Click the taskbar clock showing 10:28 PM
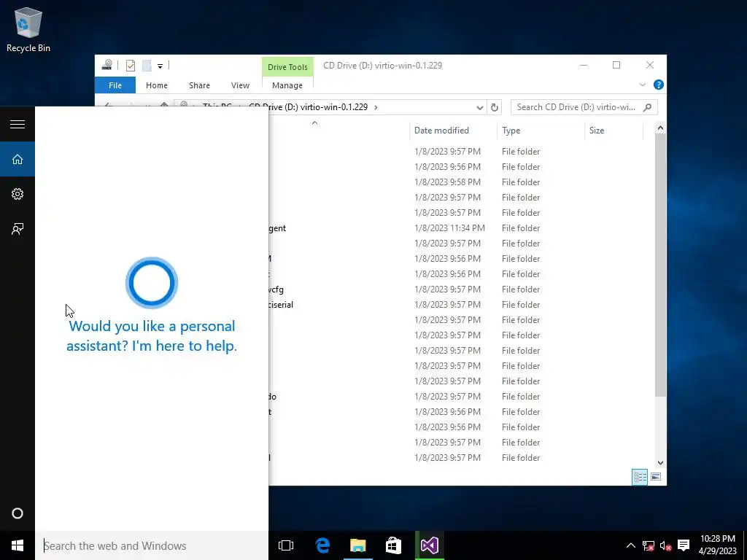Viewport: 747px width, 560px height. pos(718,545)
